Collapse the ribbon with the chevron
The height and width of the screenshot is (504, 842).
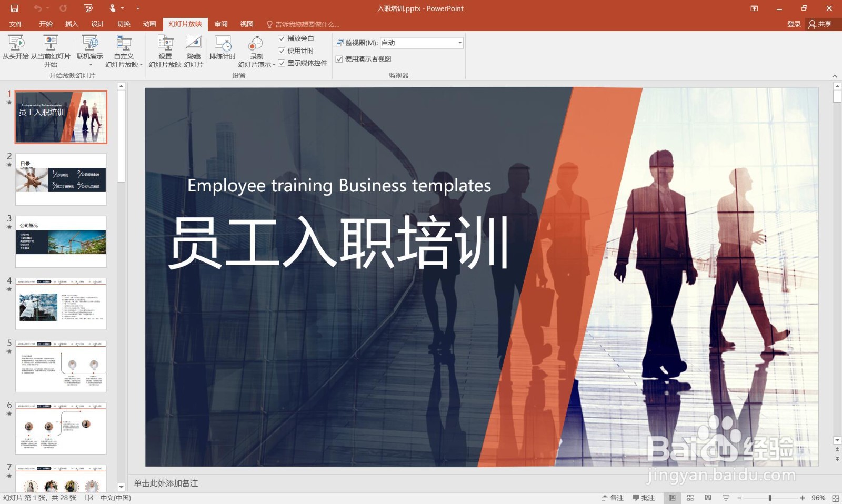click(x=835, y=76)
